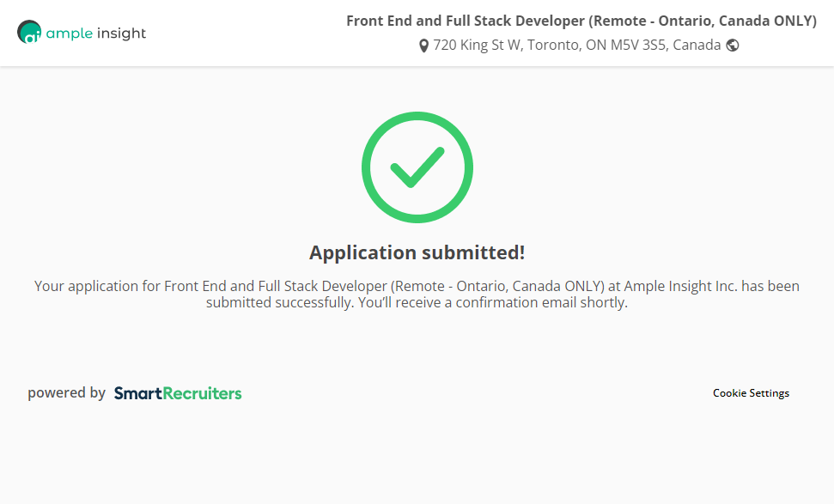Click "Canada" at the end of the address

tap(697, 46)
